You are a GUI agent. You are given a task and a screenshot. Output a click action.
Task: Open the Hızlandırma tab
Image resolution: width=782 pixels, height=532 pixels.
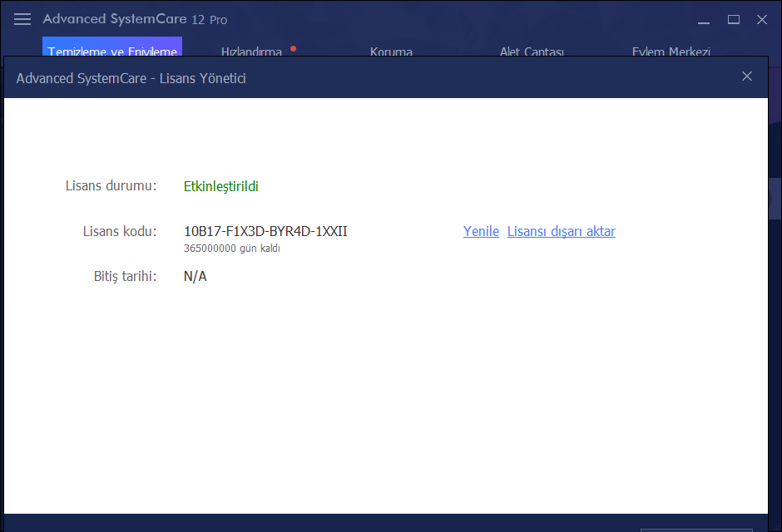251,51
